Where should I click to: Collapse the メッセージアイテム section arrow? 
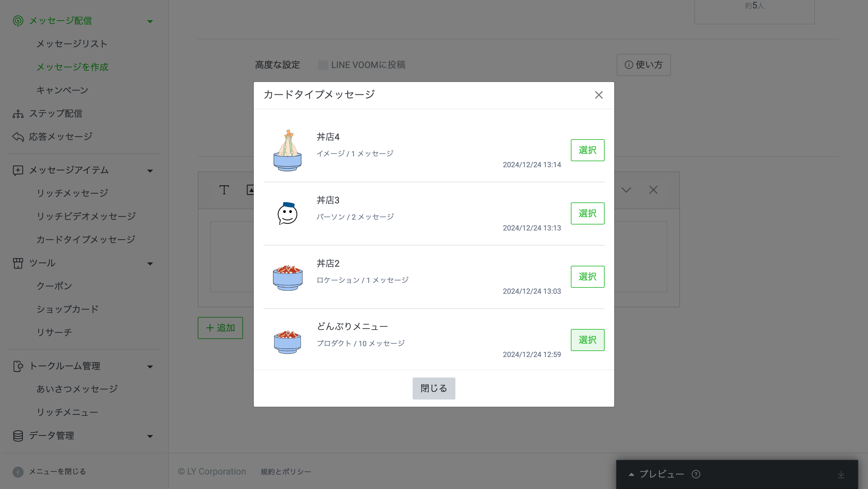(150, 171)
